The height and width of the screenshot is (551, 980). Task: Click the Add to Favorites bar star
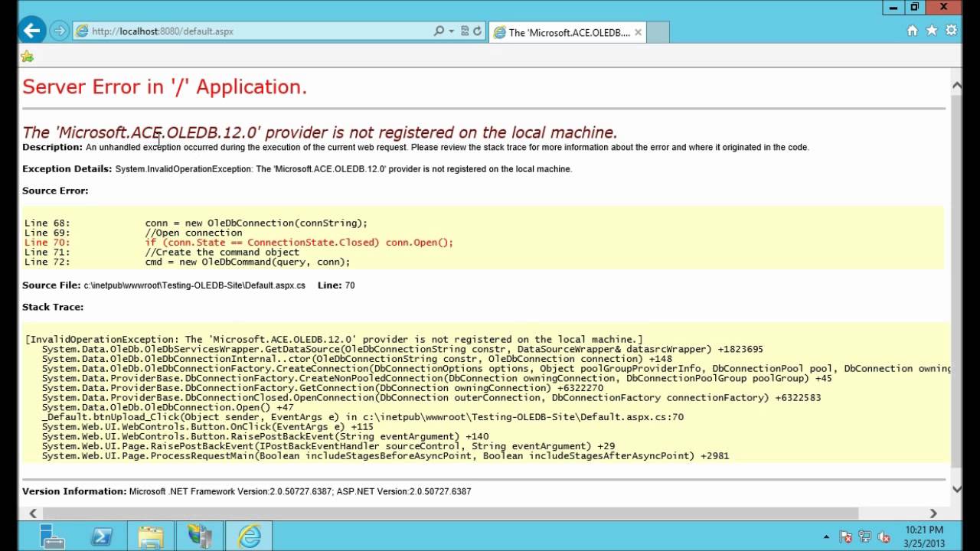27,56
